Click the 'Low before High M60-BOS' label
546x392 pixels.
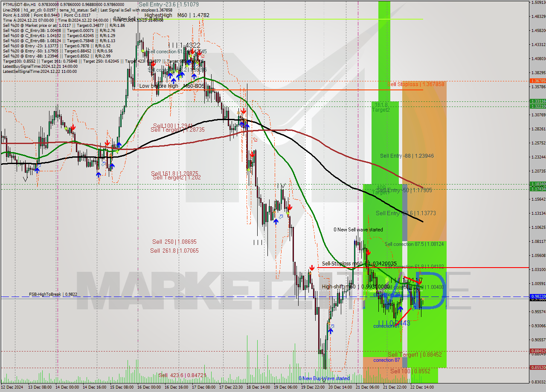(x=172, y=86)
